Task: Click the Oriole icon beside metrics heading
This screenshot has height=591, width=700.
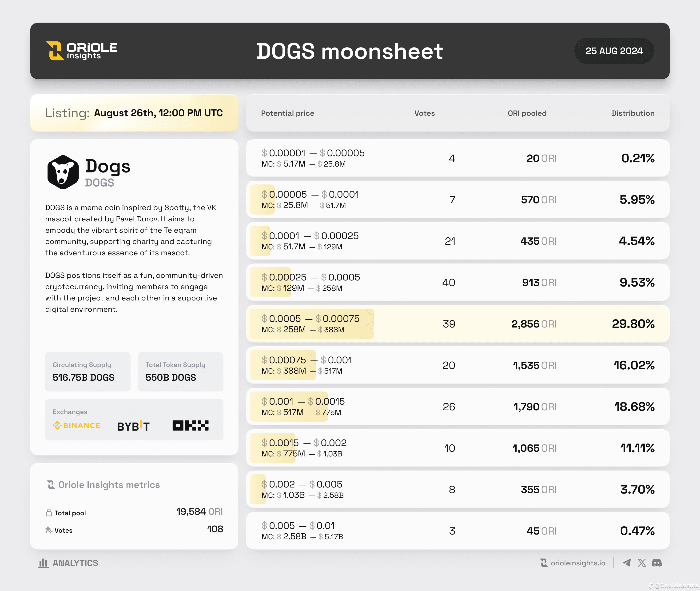Action: point(51,485)
